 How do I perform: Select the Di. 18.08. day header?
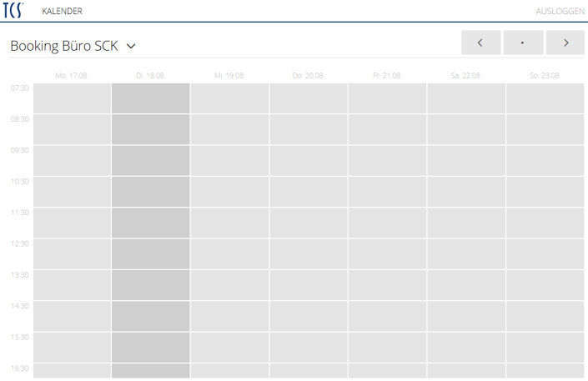[151, 75]
